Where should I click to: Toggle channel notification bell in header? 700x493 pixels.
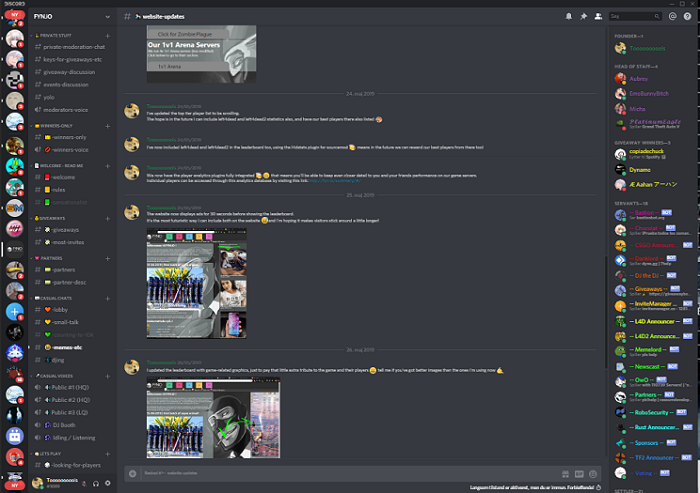point(569,17)
